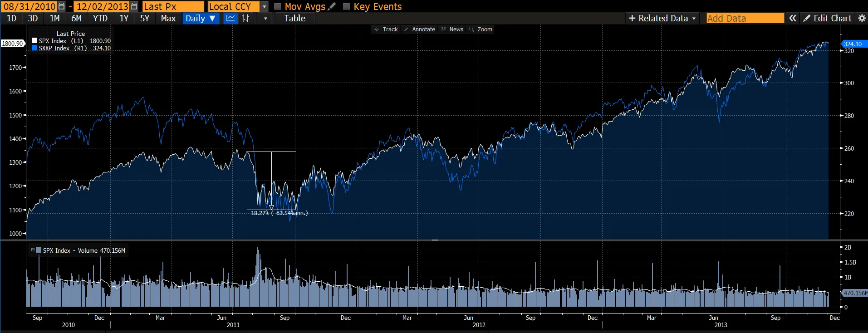Click the Add Data input field
868x333 pixels.
(x=745, y=18)
